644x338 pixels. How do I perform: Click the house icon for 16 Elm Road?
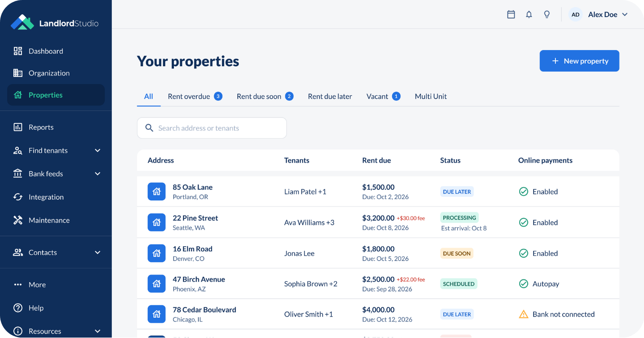pos(157,253)
